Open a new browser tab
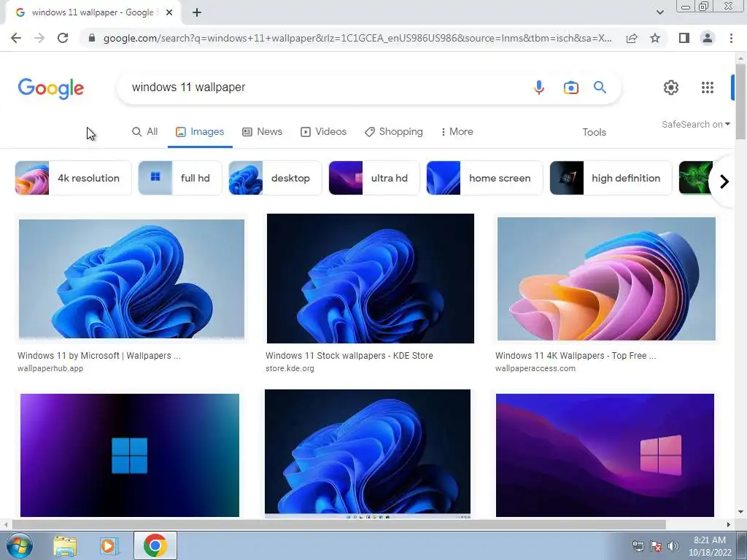The image size is (747, 560). coord(197,12)
